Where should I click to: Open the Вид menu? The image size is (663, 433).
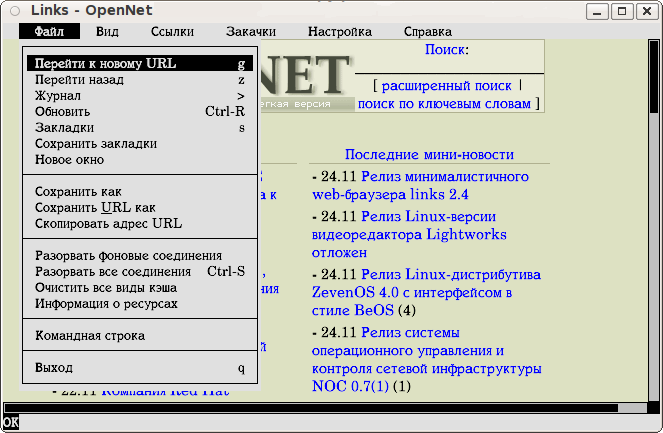(x=107, y=31)
